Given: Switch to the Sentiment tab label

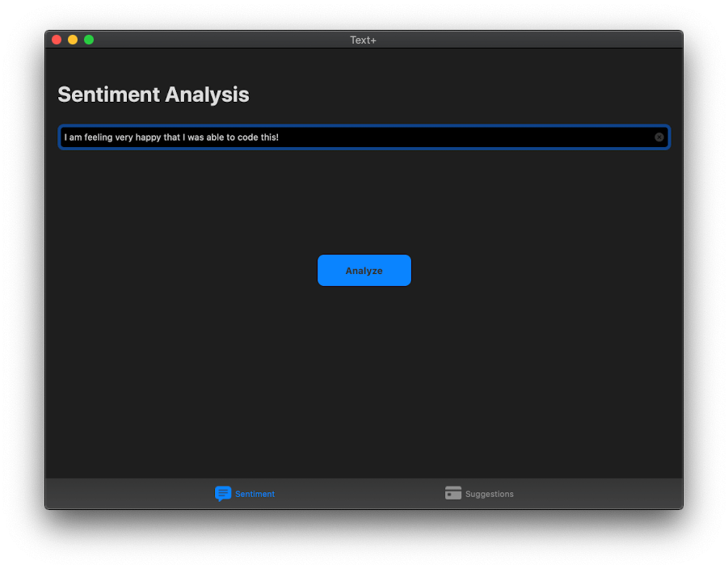Looking at the screenshot, I should point(255,494).
